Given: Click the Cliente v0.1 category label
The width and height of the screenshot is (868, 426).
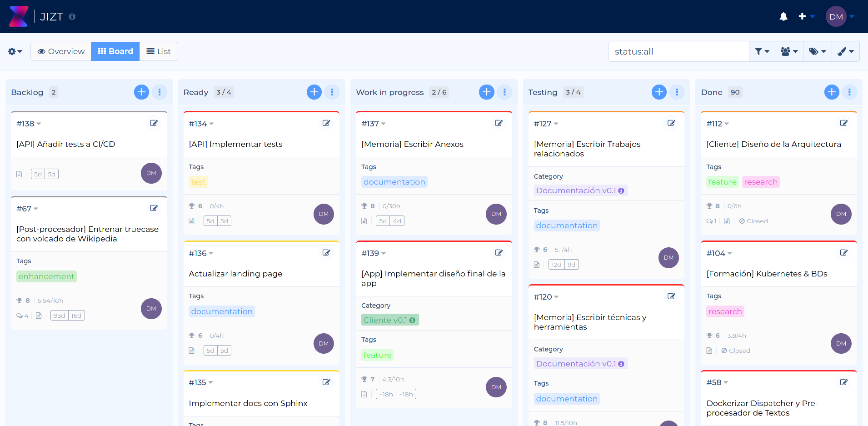Looking at the screenshot, I should point(390,320).
